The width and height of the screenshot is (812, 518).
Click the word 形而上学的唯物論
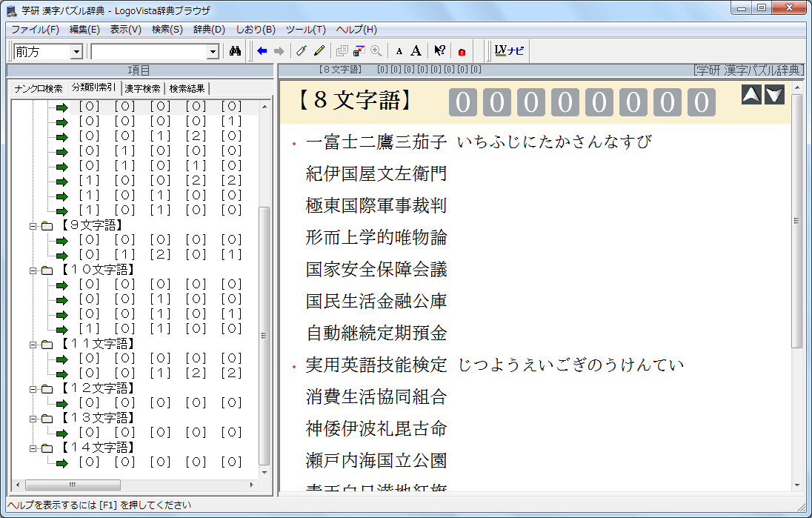(376, 237)
